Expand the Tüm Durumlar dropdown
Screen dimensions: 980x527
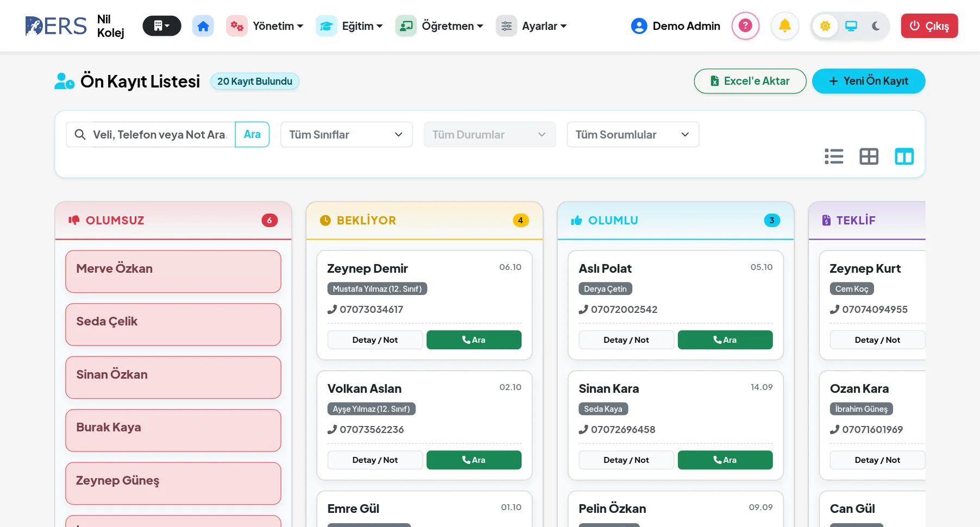490,135
